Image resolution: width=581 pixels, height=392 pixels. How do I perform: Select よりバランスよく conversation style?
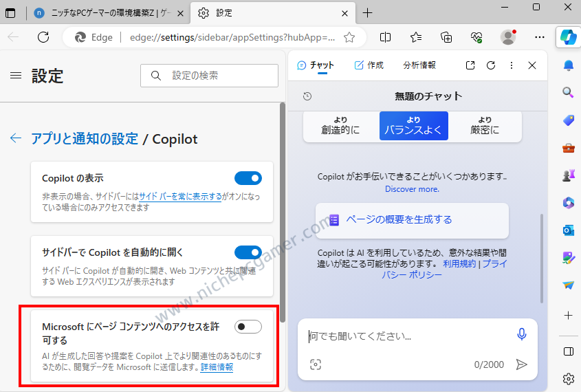(x=413, y=126)
